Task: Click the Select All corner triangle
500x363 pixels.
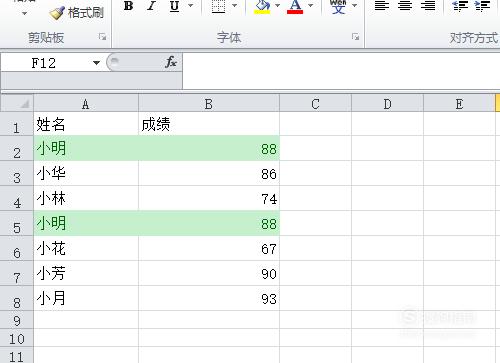Action: click(x=17, y=103)
